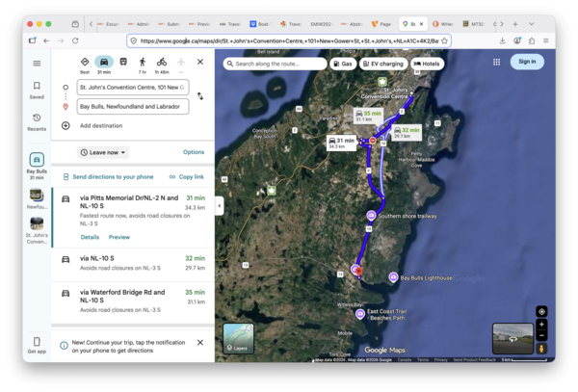Screen dimensions: 578x392
Task: Show your location on map
Action: (x=541, y=312)
